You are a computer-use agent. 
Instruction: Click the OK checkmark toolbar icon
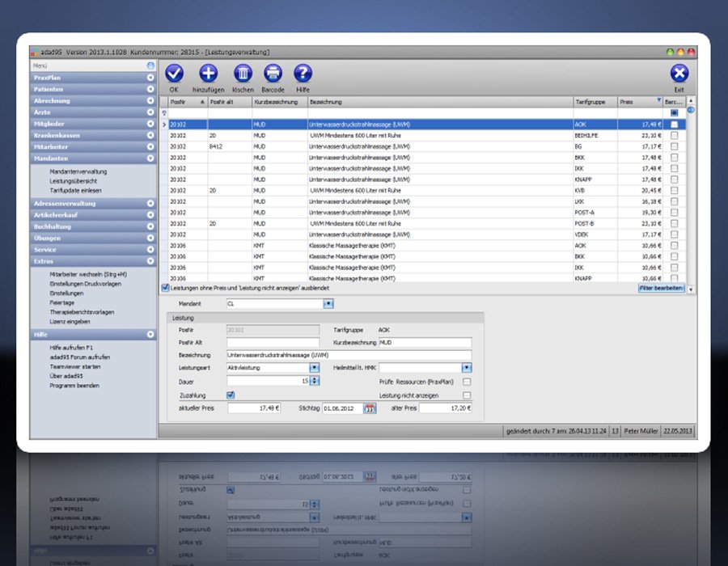coord(174,74)
